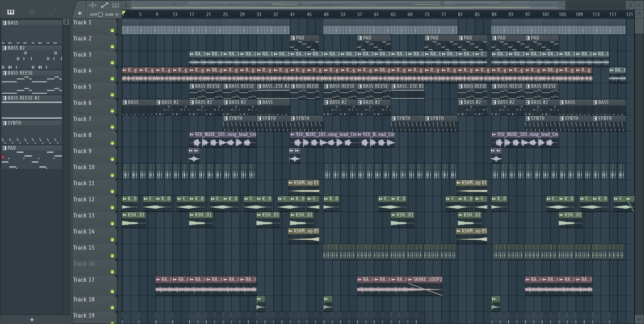Click bar 89 on the timeline ruler
Image resolution: width=644 pixels, height=324 pixels.
(x=494, y=15)
